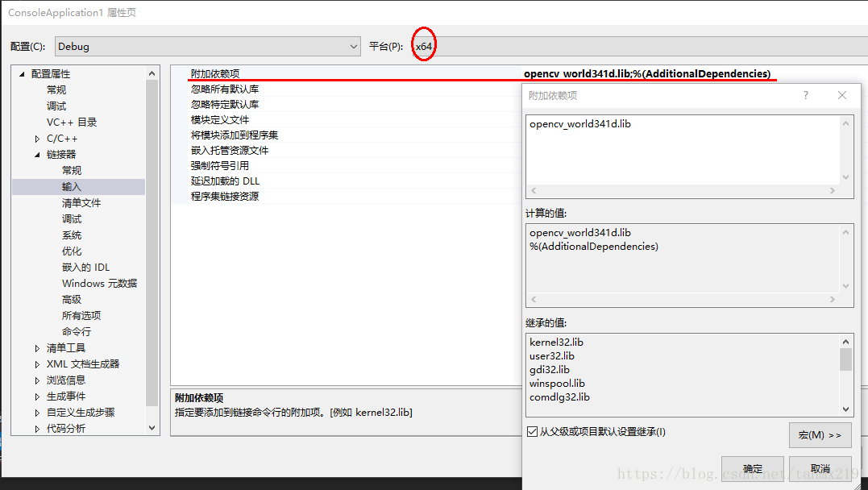This screenshot has width=868, height=490.
Task: Select 常规 under 链接器
Action: (72, 171)
